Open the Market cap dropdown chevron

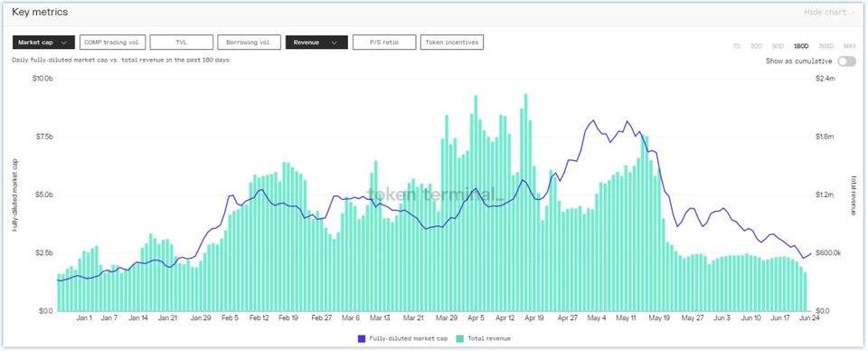tap(65, 43)
